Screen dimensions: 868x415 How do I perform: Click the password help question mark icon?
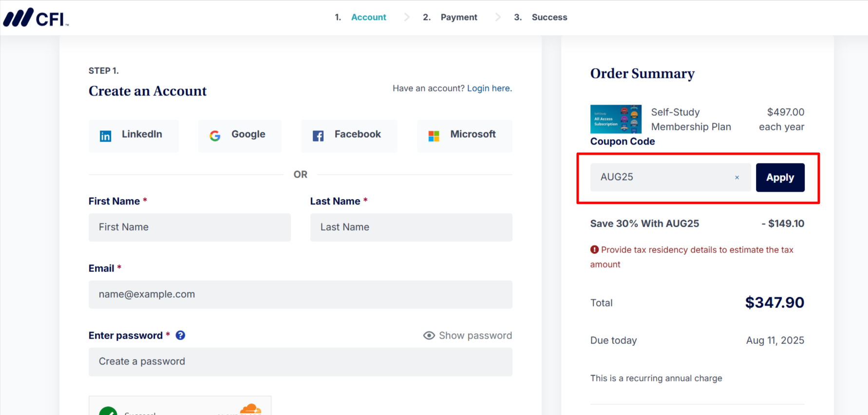(180, 335)
